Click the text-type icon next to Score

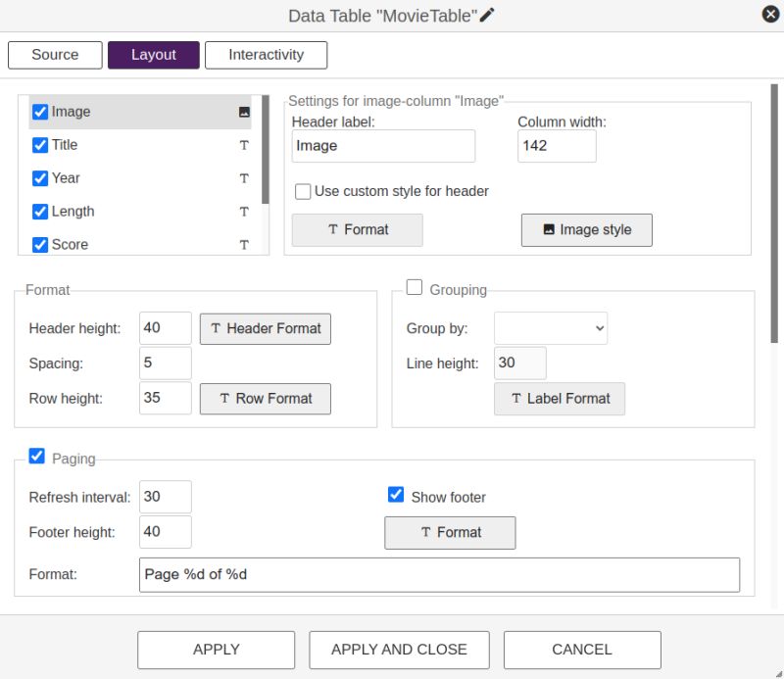point(244,245)
